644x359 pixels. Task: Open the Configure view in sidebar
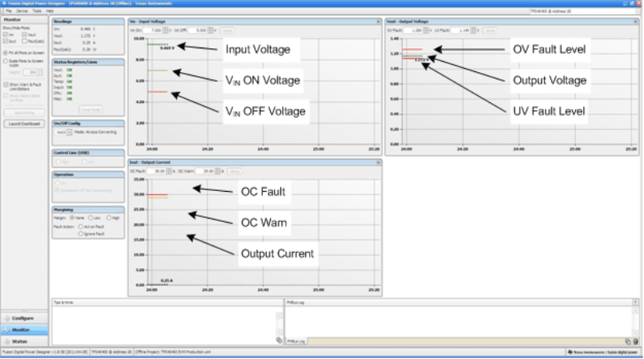click(x=22, y=317)
